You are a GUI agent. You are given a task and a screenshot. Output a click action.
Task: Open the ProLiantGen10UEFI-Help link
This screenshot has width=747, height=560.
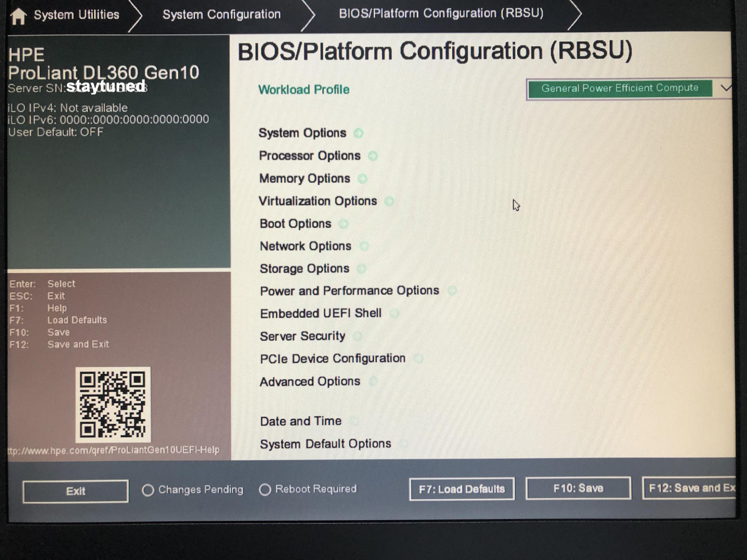pos(114,450)
